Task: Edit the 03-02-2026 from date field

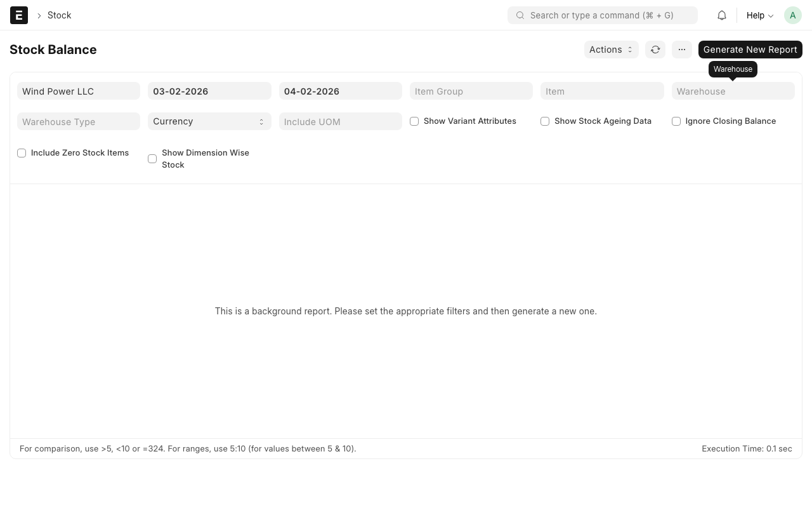Action: 209,91
